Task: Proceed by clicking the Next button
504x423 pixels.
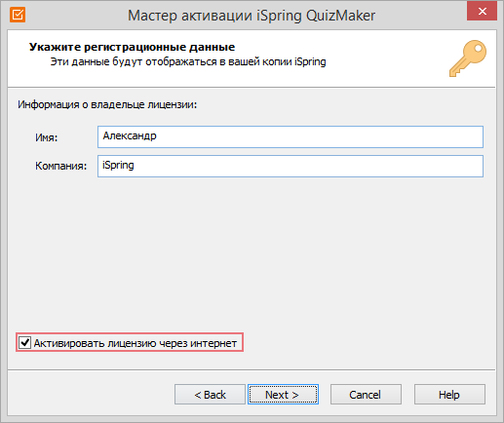Action: click(x=283, y=395)
